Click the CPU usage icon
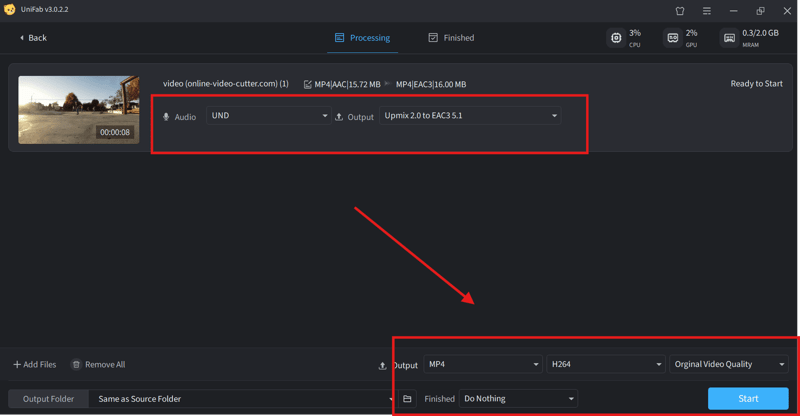Viewport: 800px width, 416px height. pyautogui.click(x=616, y=38)
